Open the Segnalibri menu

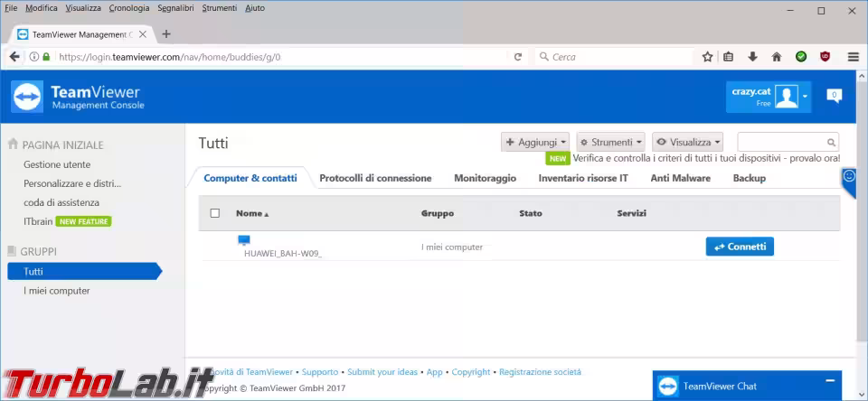175,8
